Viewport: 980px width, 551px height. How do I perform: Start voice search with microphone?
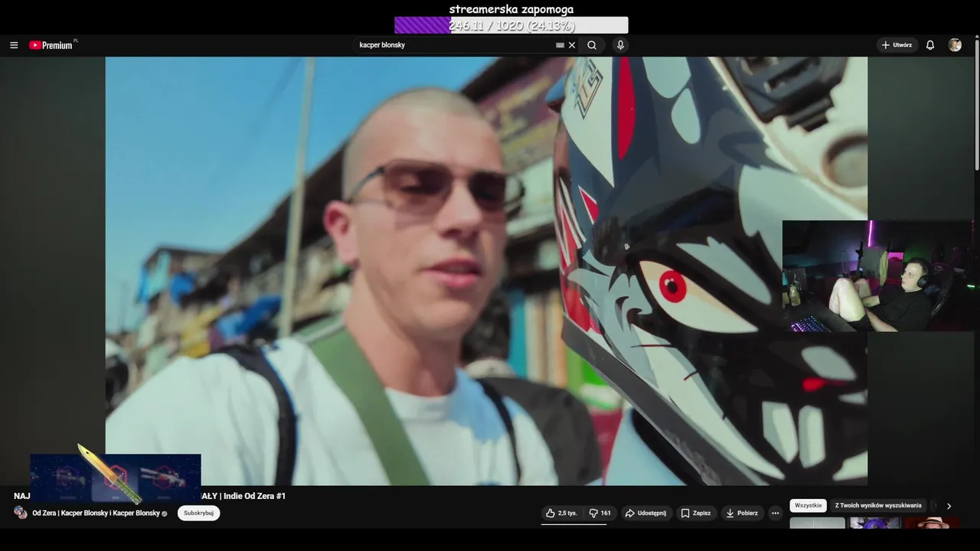pos(620,45)
